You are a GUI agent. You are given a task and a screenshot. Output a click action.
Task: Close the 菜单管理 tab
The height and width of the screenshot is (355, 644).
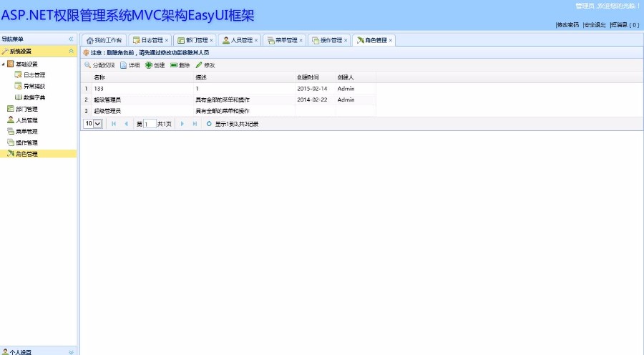pyautogui.click(x=301, y=40)
